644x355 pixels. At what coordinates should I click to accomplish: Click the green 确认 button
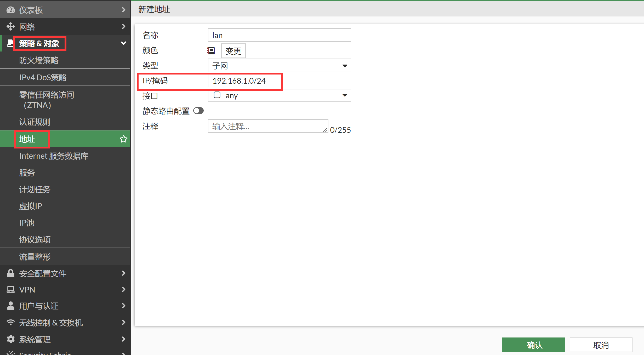point(533,345)
